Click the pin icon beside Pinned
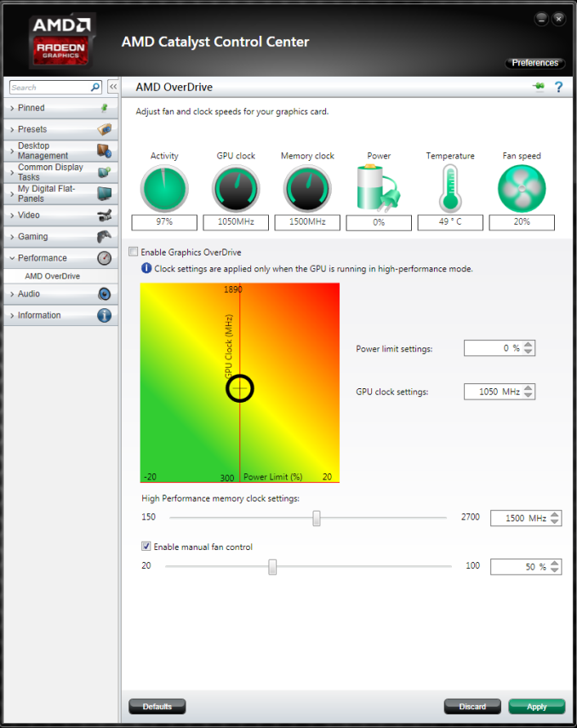 tap(105, 108)
